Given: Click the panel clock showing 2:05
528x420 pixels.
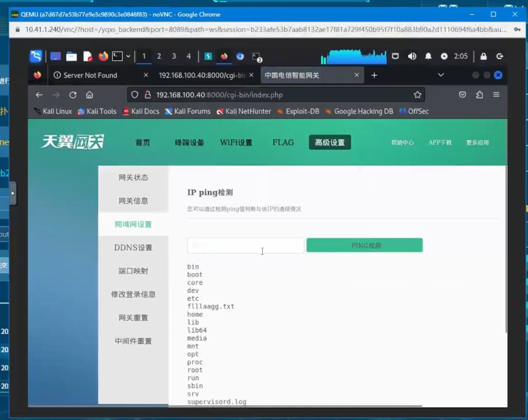Looking at the screenshot, I should point(461,56).
